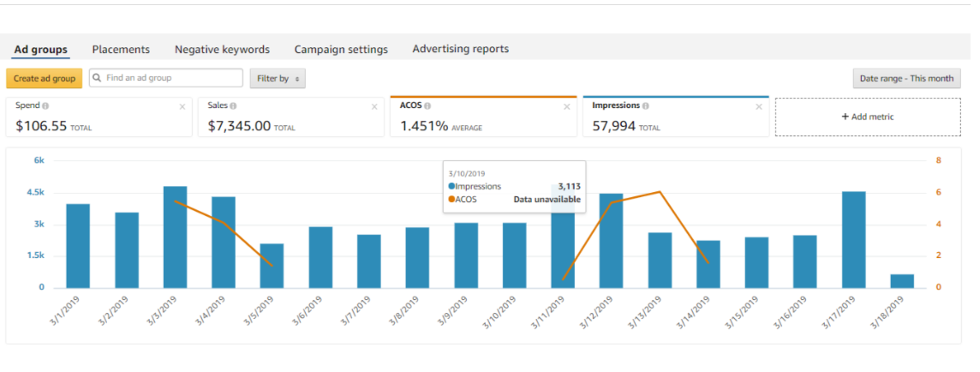The width and height of the screenshot is (980, 372).
Task: Go to the Campaign settings tab
Action: (x=341, y=50)
